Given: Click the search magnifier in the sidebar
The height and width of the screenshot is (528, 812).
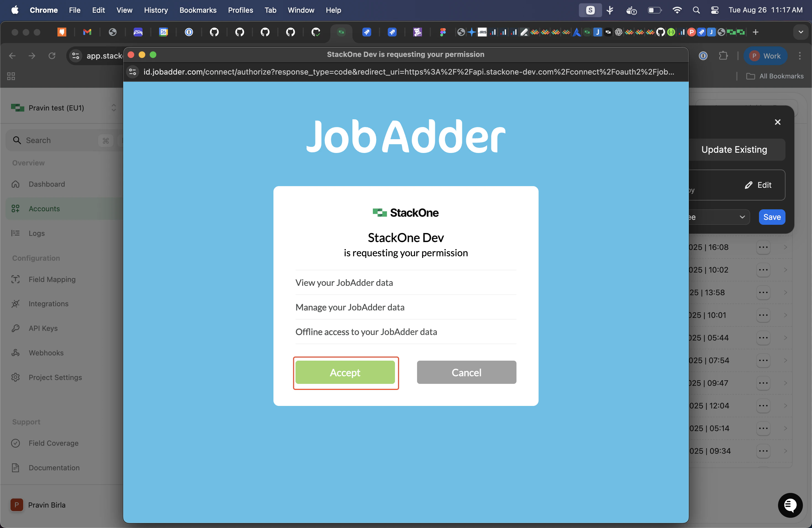Looking at the screenshot, I should [x=17, y=140].
